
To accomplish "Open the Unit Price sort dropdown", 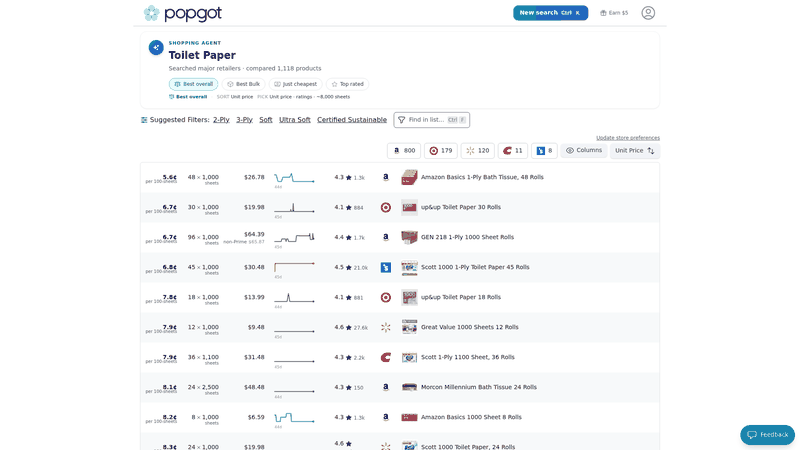I will tap(635, 151).
